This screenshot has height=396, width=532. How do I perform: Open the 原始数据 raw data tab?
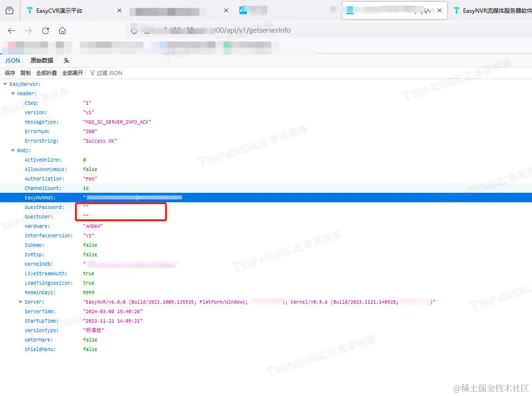tap(42, 60)
